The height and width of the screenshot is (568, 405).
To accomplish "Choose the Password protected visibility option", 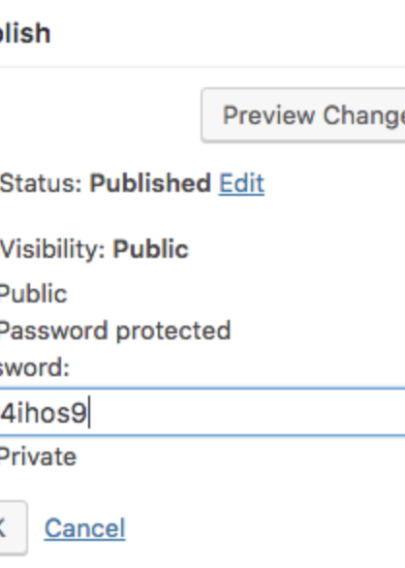I will [x=115, y=331].
